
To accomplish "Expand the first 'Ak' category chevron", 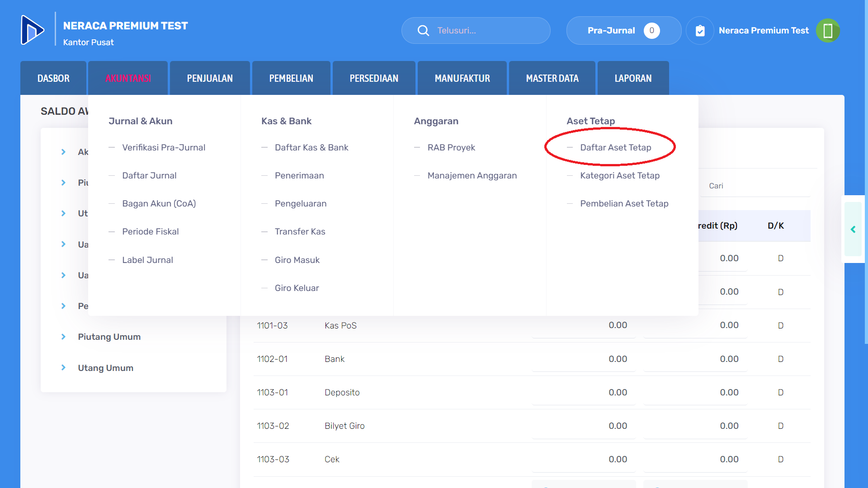I will (x=63, y=152).
